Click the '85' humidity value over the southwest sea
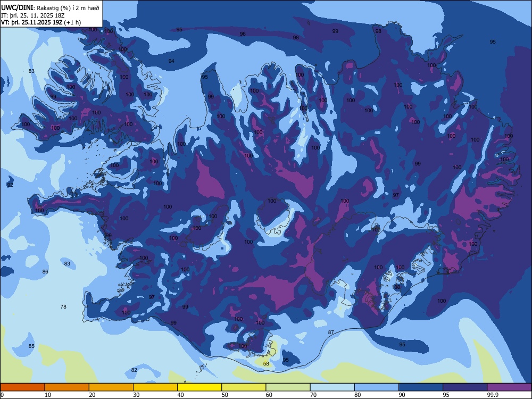 click(31, 346)
